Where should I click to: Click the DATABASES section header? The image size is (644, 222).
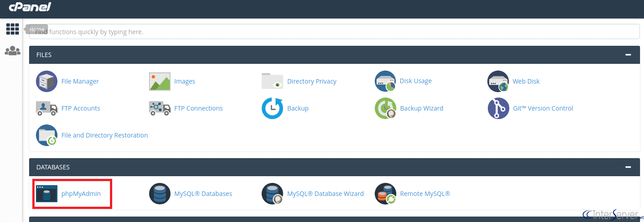(334, 167)
